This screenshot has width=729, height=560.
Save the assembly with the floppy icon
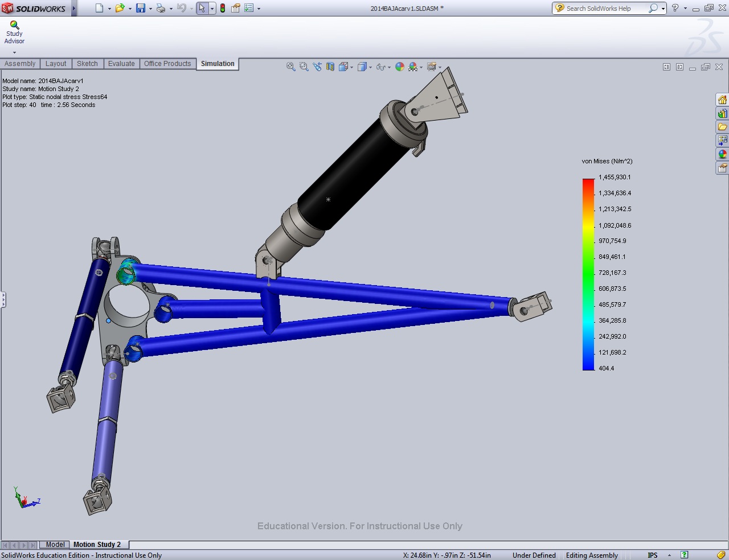coord(141,8)
